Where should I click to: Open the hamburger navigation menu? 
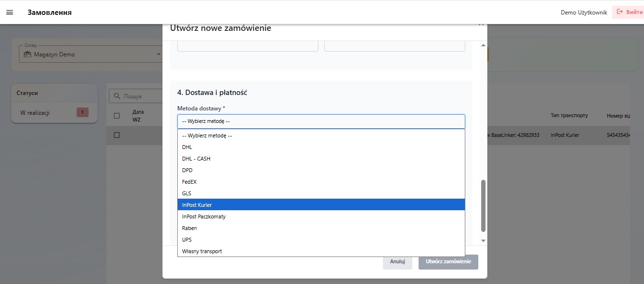pos(10,12)
